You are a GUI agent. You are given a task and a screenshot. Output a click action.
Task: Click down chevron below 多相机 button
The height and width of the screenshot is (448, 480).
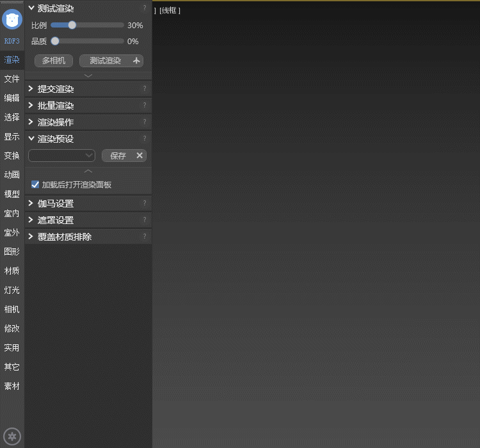tap(88, 76)
